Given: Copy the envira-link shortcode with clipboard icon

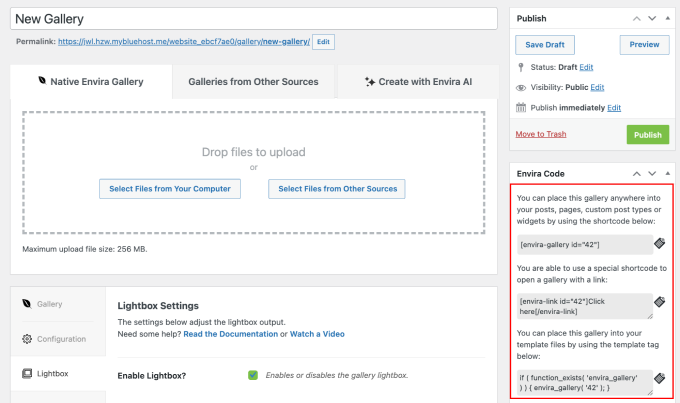Looking at the screenshot, I should pyautogui.click(x=660, y=301).
